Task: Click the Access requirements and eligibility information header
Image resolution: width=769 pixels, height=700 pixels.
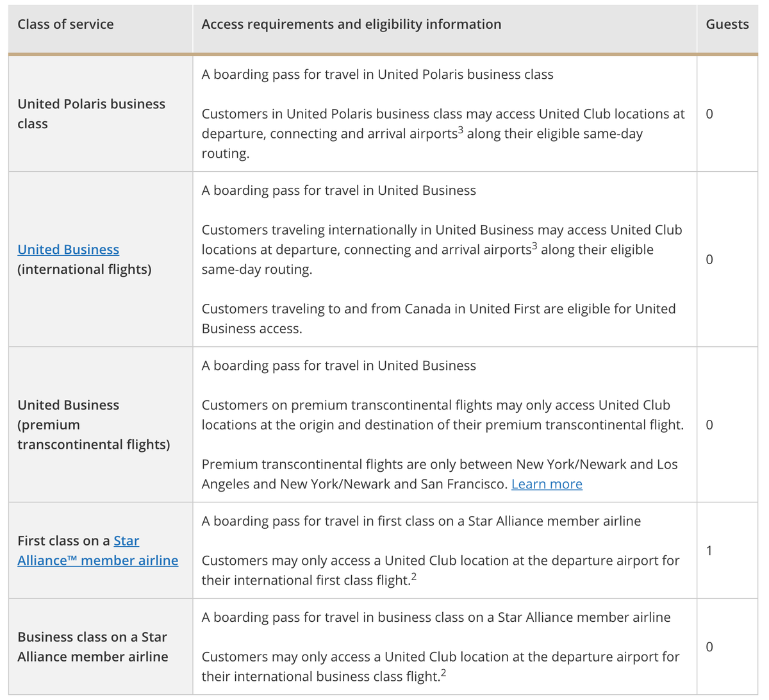Action: coord(351,24)
